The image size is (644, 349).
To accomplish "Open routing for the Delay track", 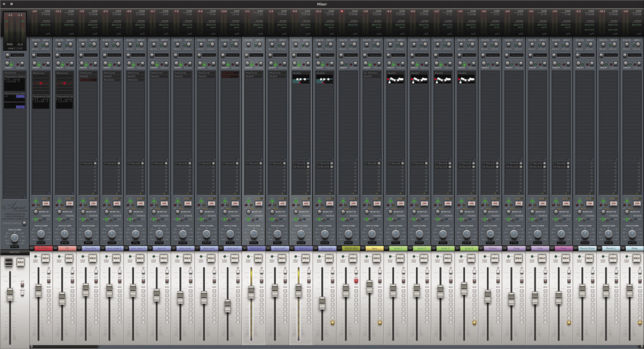I will pyautogui.click(x=627, y=44).
